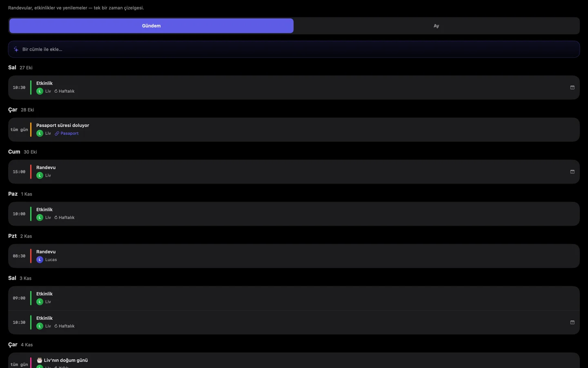
Task: Open the Randevu title at 15:00
Action: (46, 168)
